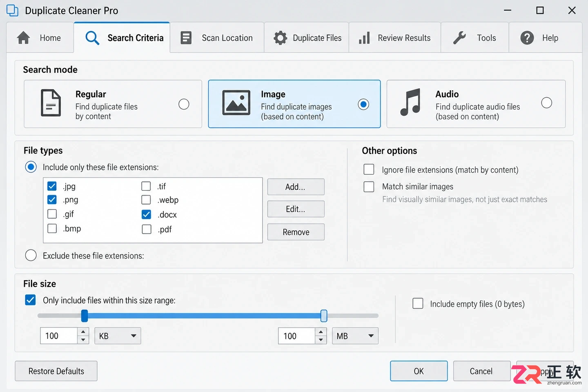Enable Ignore file extensions option
Image resolution: width=588 pixels, height=392 pixels.
369,169
